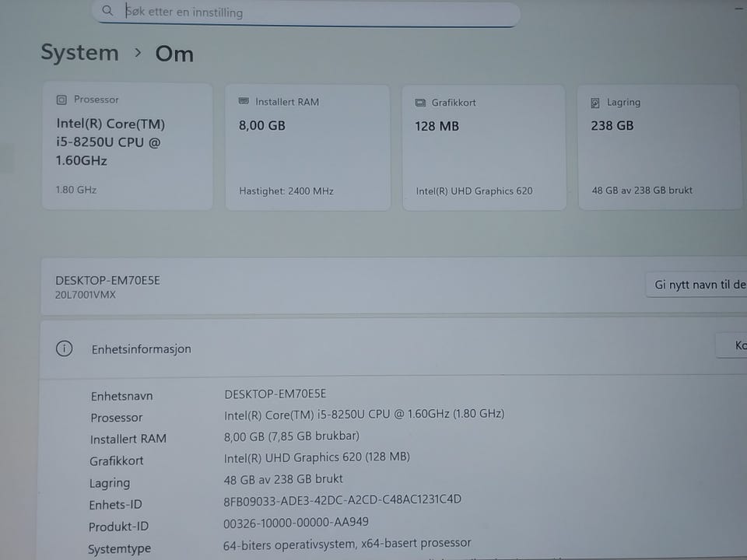Click the breadcrumb chevron after System
This screenshot has height=560, width=747.
pyautogui.click(x=138, y=52)
